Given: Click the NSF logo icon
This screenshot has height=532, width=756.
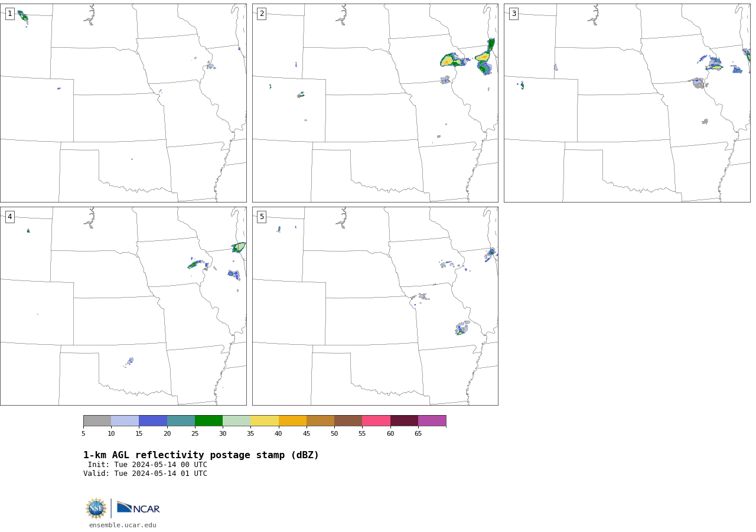Looking at the screenshot, I should [96, 508].
